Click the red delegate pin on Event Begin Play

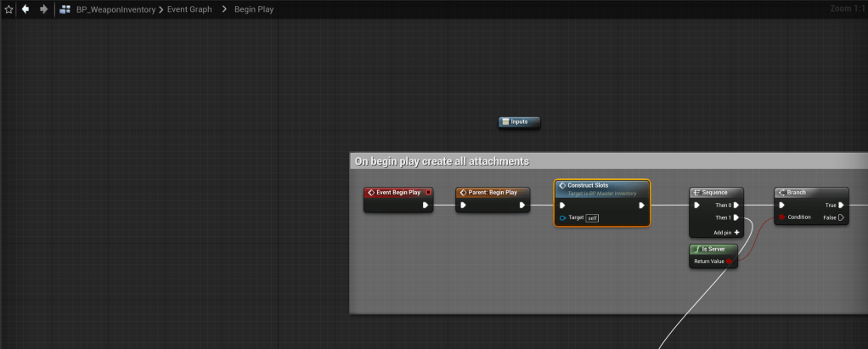pos(428,193)
